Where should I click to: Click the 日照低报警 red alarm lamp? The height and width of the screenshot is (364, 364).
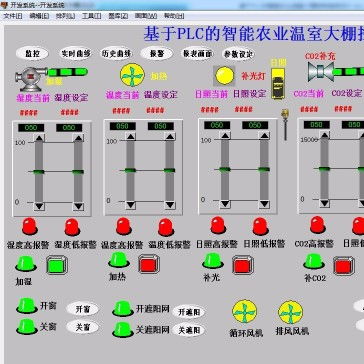(x=261, y=226)
